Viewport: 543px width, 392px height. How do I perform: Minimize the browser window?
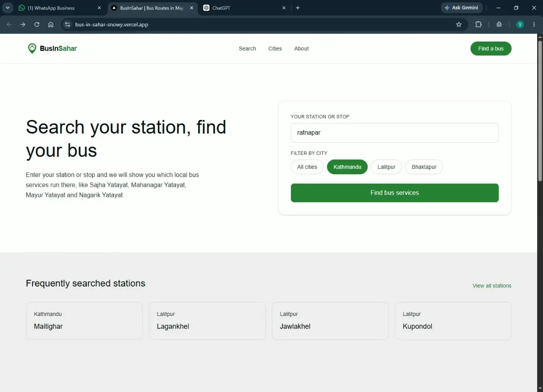click(499, 8)
